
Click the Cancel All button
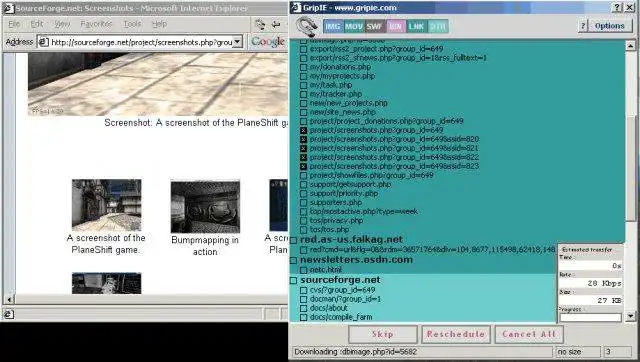coord(529,334)
